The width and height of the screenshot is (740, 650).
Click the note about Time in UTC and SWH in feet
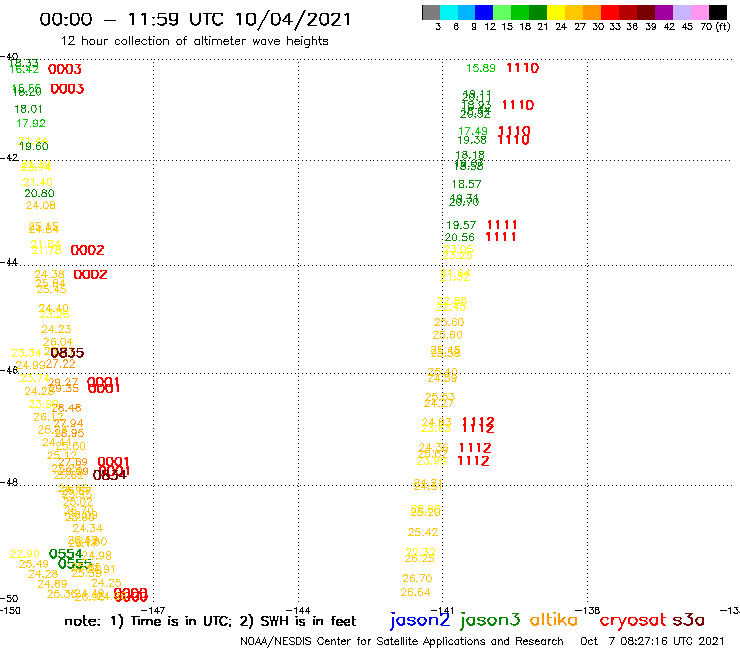point(210,621)
